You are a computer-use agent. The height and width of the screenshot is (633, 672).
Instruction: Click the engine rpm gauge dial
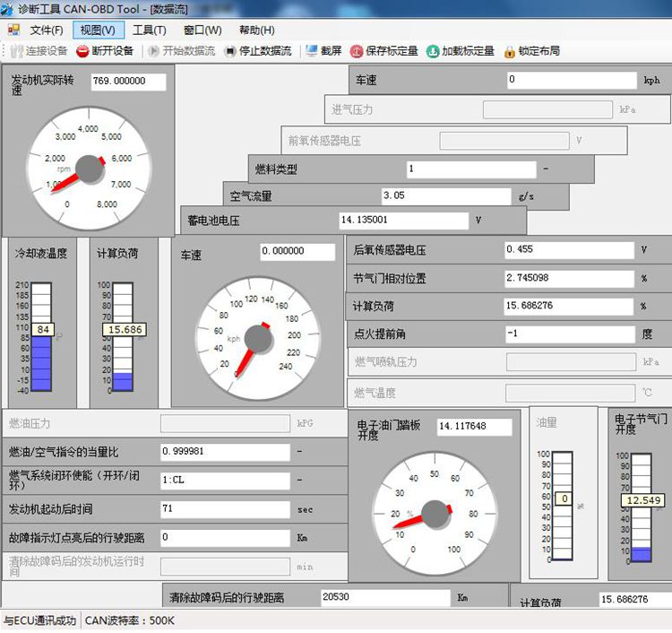[x=88, y=168]
